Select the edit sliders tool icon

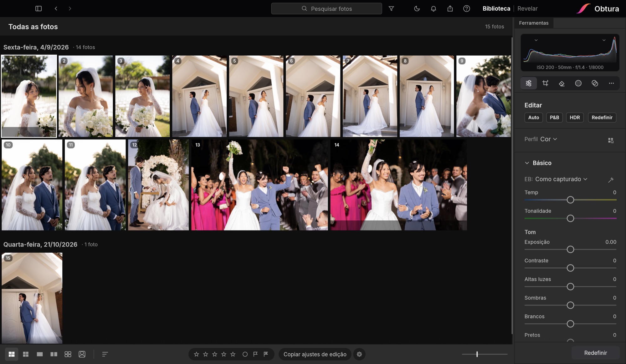point(529,83)
